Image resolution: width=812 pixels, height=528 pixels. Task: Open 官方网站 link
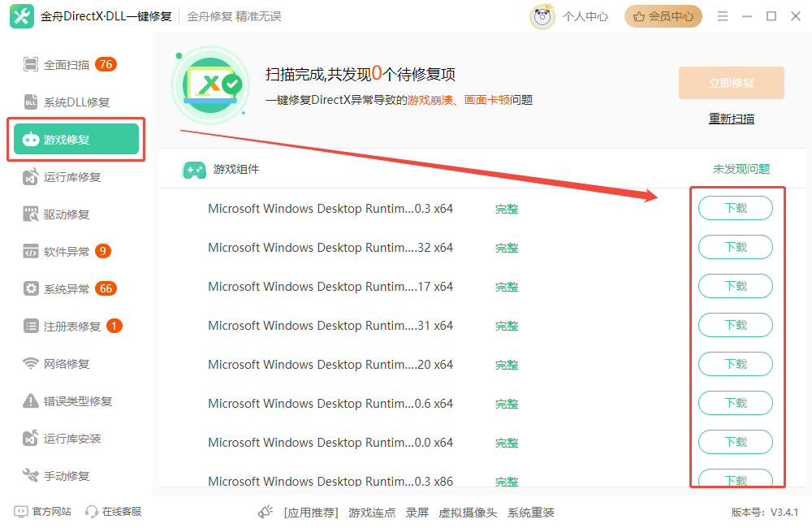51,512
